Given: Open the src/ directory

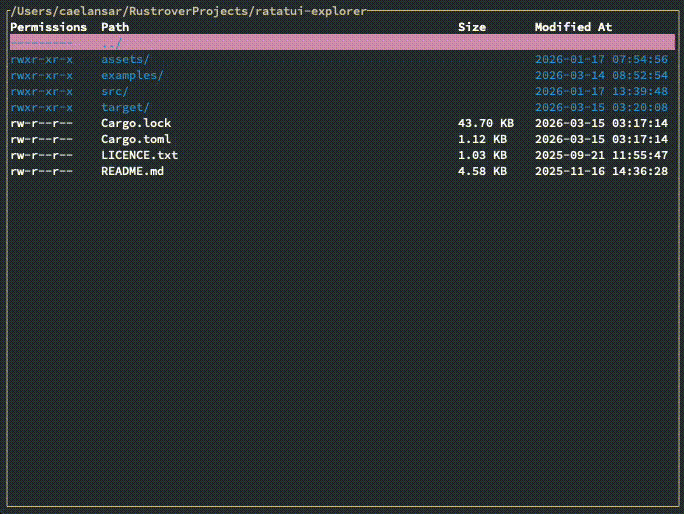Looking at the screenshot, I should pos(115,92).
